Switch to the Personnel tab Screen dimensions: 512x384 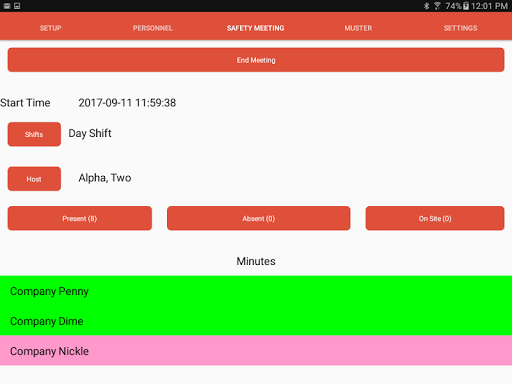pos(153,28)
